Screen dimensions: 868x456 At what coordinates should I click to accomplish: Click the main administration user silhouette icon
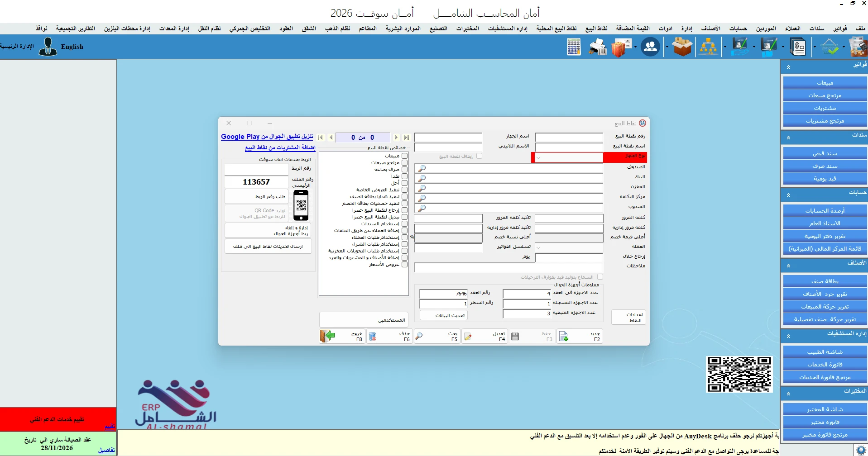click(48, 46)
